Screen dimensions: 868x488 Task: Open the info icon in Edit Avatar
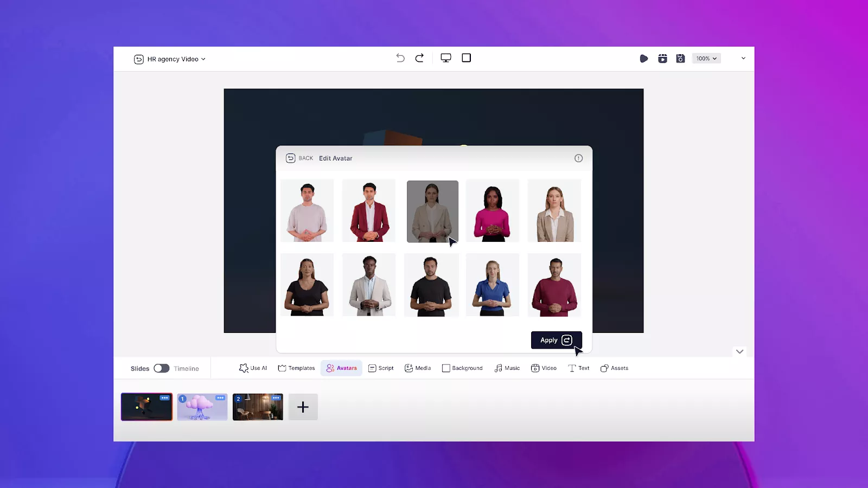pos(578,158)
